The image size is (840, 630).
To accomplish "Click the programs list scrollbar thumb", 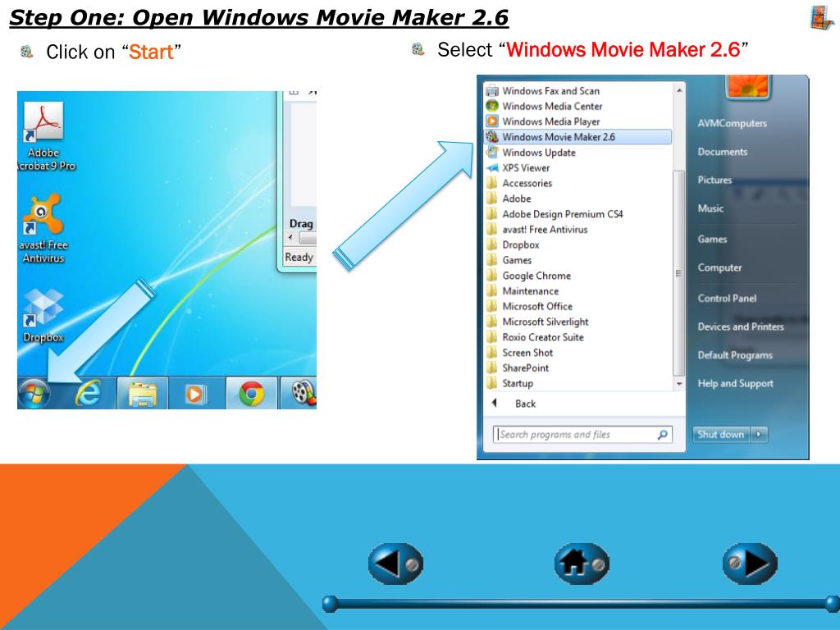I will click(x=678, y=273).
